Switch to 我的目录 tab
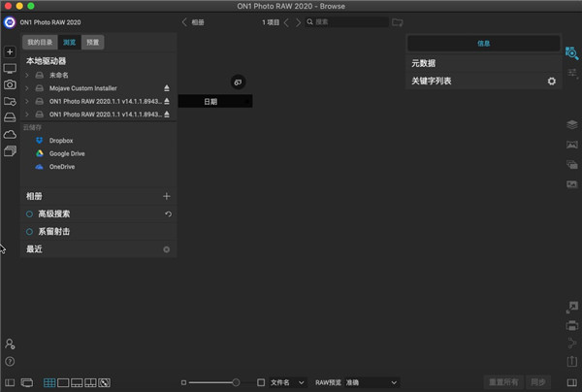The width and height of the screenshot is (582, 392). pos(40,43)
